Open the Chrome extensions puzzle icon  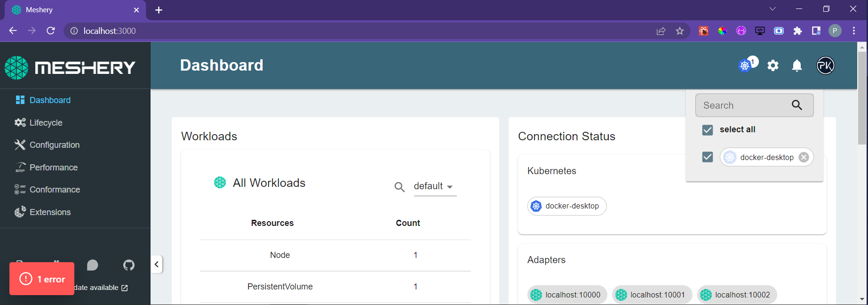[797, 31]
